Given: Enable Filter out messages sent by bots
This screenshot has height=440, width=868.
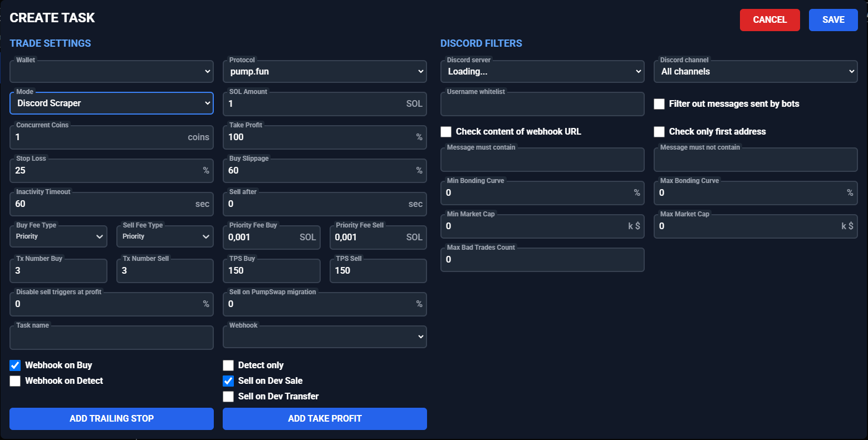Looking at the screenshot, I should click(x=659, y=104).
